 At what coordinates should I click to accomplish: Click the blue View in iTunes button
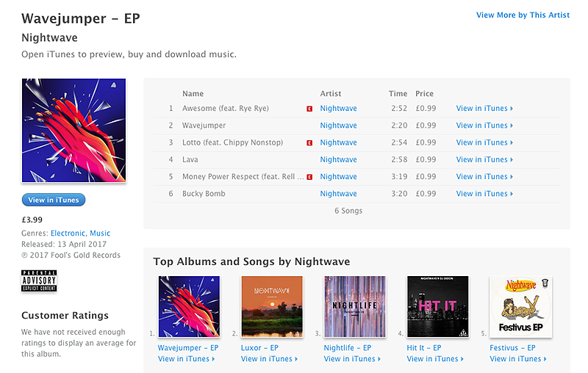pos(54,200)
